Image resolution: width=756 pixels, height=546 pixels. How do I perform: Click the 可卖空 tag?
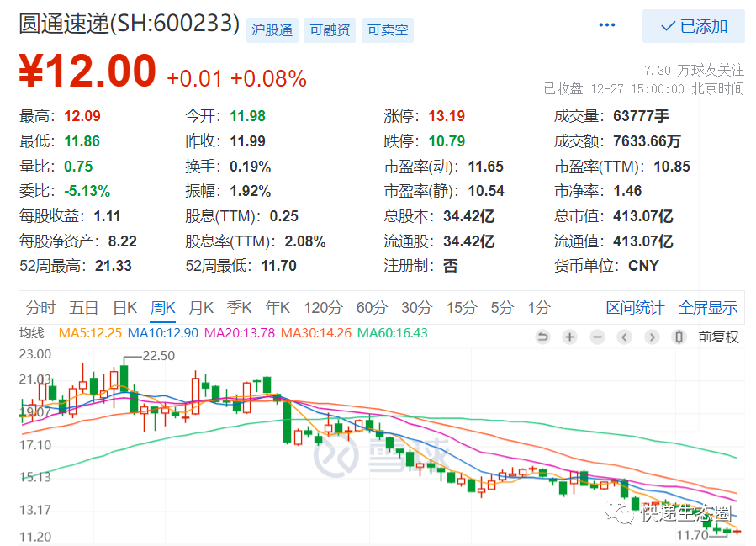point(388,30)
